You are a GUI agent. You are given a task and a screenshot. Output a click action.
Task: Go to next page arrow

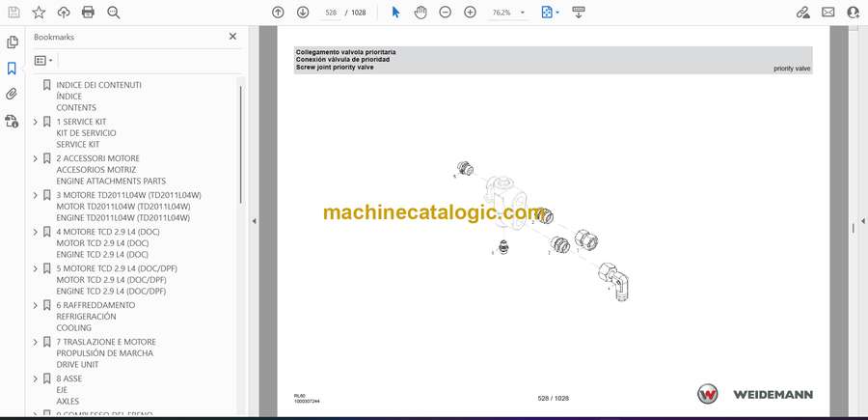[x=303, y=13]
